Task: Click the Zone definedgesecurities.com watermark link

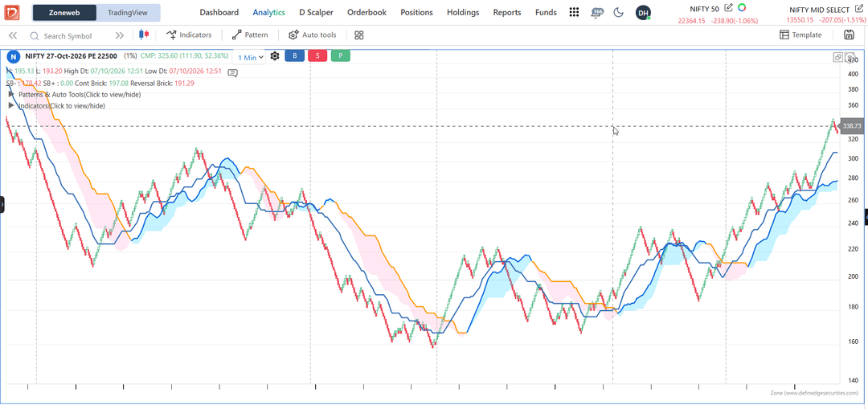Action: coord(813,392)
